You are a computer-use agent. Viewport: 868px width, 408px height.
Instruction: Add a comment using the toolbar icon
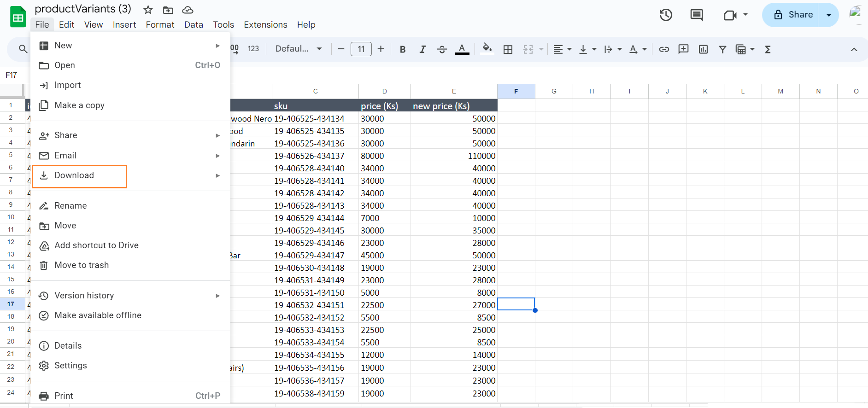click(684, 49)
